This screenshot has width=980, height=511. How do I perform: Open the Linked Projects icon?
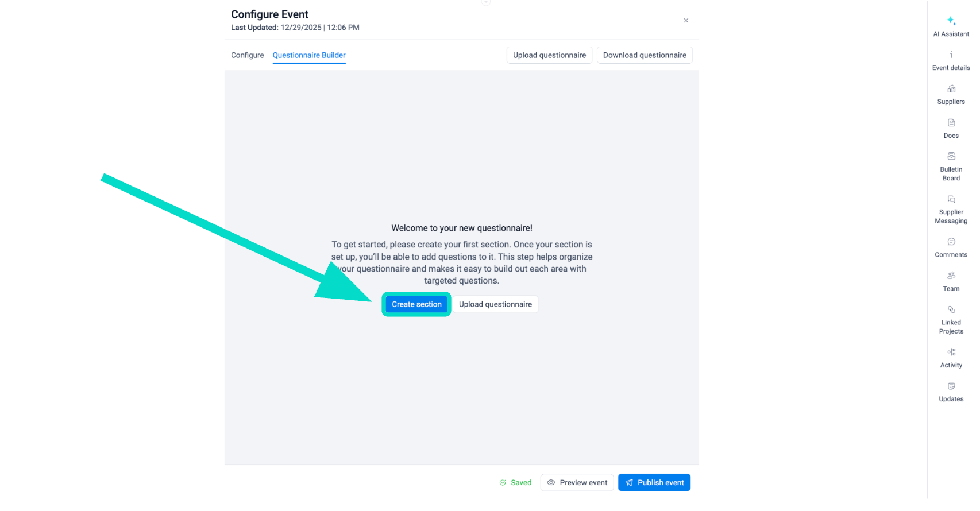click(951, 309)
